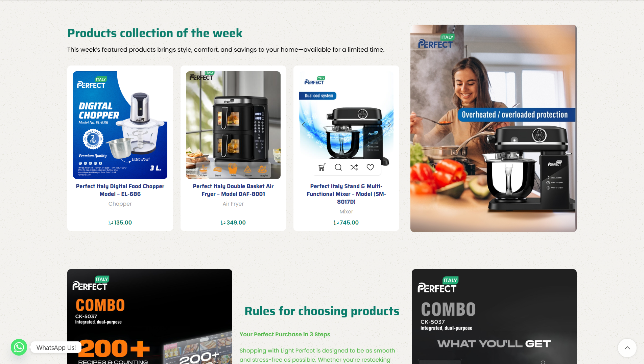This screenshot has height=364, width=644.
Task: Open quick view magnifier on mixer
Action: point(338,167)
